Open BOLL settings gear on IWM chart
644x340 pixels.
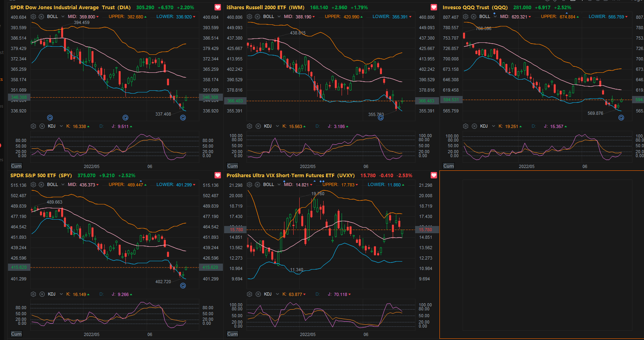point(250,17)
